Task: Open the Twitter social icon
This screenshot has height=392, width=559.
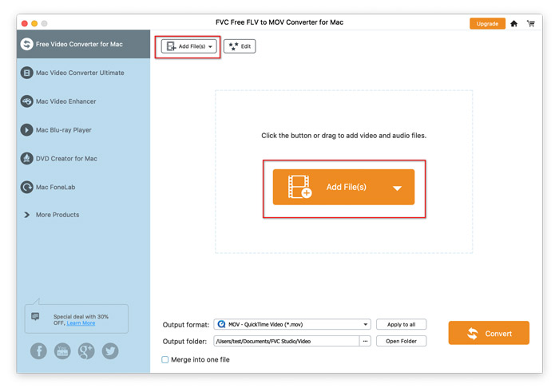Action: 110,351
